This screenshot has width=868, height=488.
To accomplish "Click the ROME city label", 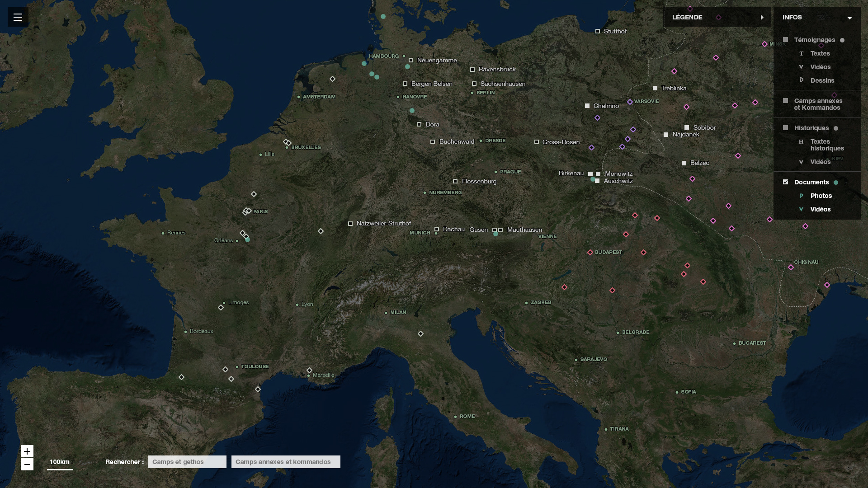I will pos(467,416).
